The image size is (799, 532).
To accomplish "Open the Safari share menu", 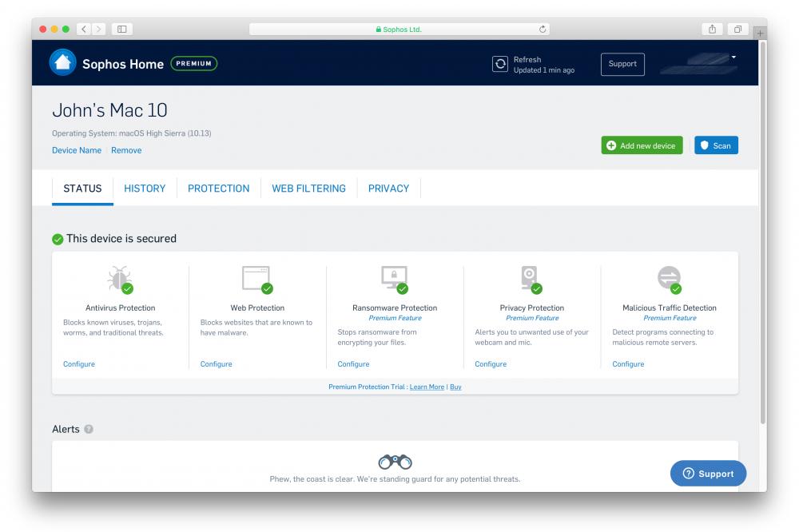I will (712, 29).
